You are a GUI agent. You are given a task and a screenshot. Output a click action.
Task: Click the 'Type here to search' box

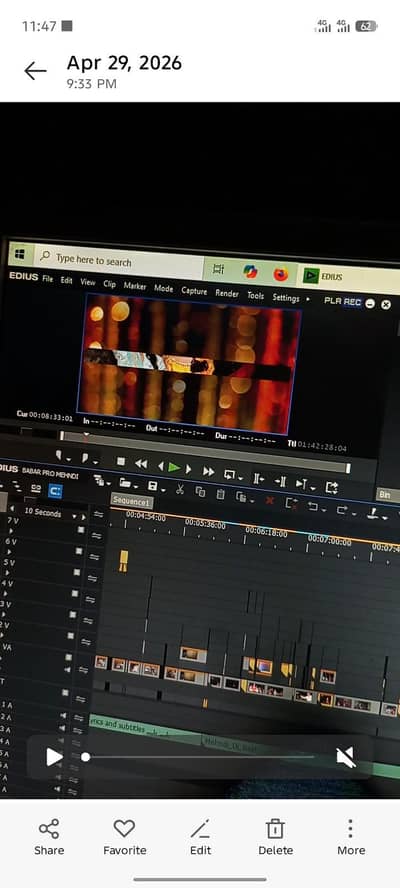tap(118, 262)
